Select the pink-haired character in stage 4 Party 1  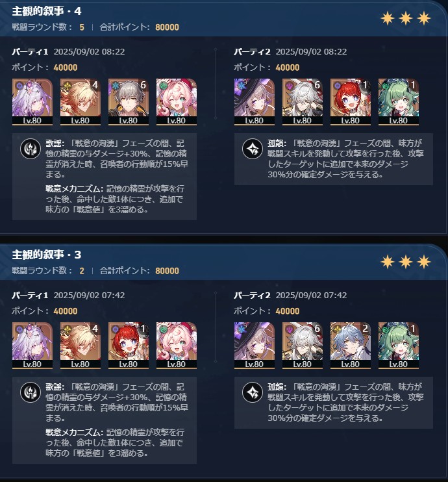tap(177, 102)
